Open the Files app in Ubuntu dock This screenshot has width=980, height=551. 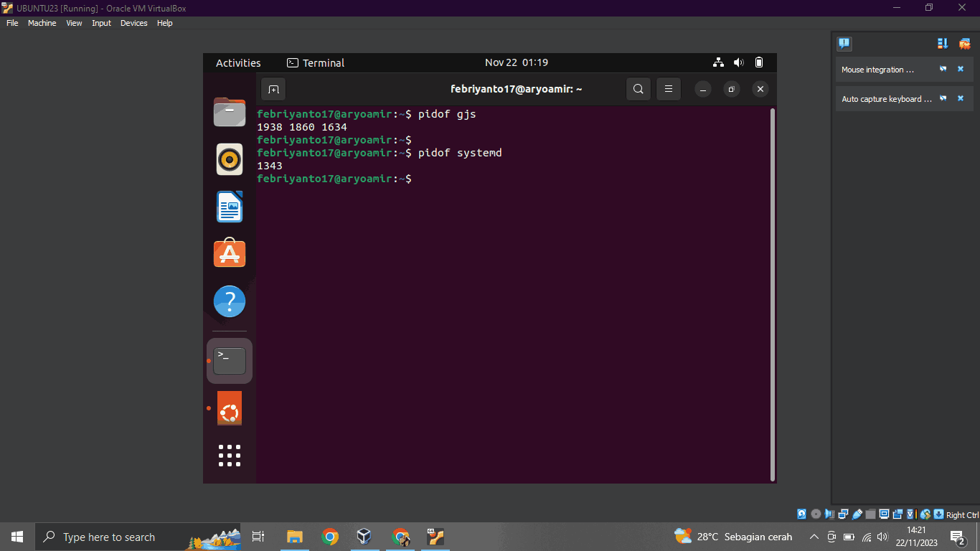tap(230, 113)
